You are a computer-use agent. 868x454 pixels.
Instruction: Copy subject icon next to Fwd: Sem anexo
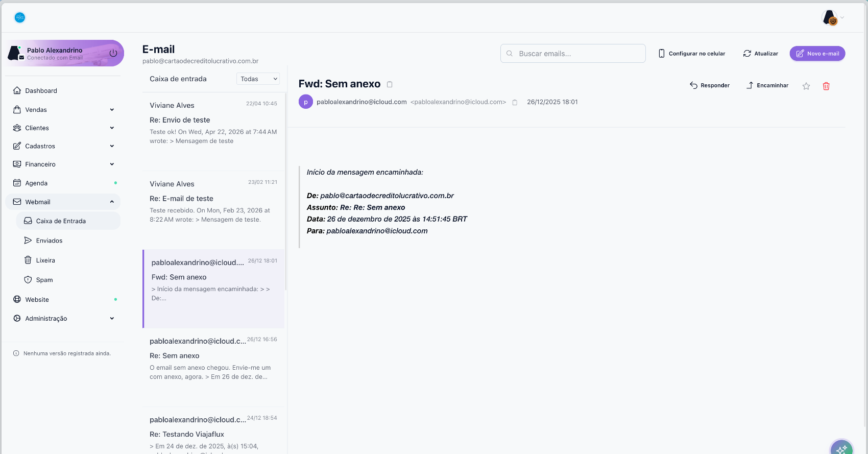pos(390,84)
